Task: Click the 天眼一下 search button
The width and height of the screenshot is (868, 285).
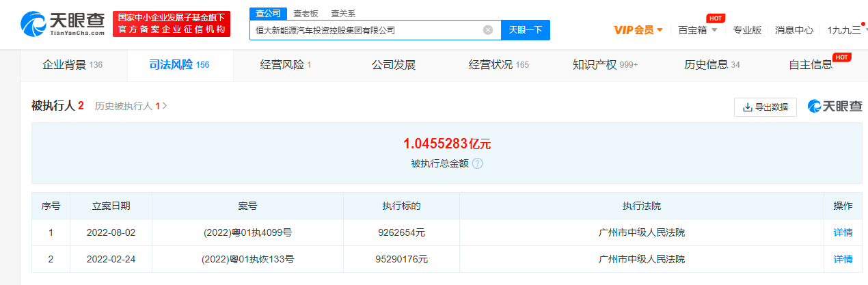Action: point(526,30)
